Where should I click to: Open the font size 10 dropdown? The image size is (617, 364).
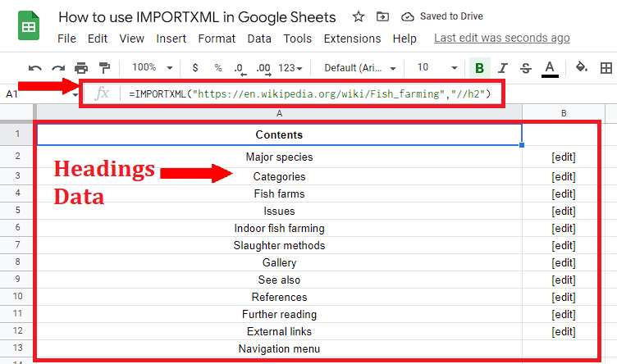(436, 67)
